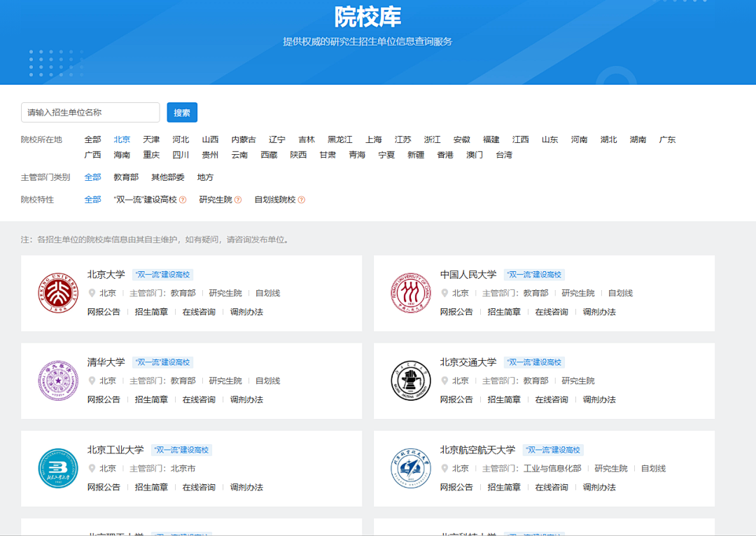The width and height of the screenshot is (756, 536).
Task: Filter by 四川 location
Action: click(181, 155)
